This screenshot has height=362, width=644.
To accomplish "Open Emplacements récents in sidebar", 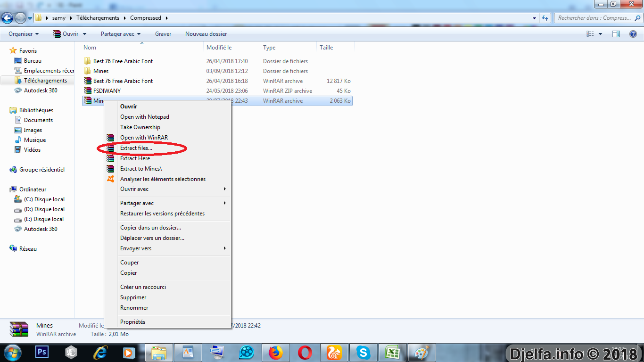I will pos(49,71).
